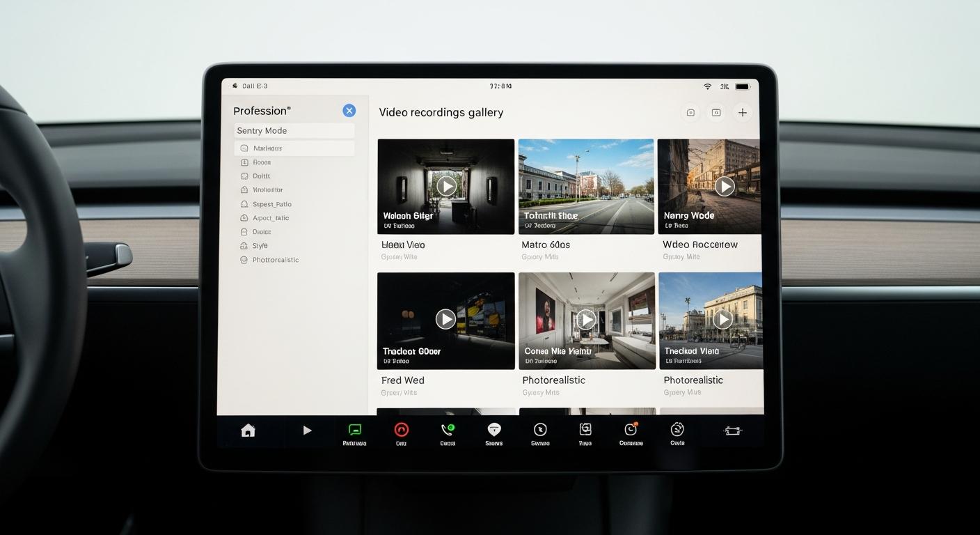Tap the red circular icon in dock
980x535 pixels.
click(402, 431)
